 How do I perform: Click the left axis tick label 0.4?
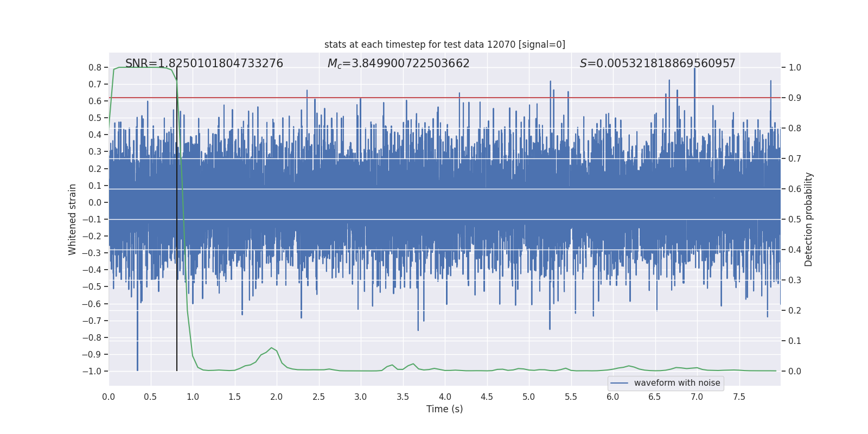95,135
